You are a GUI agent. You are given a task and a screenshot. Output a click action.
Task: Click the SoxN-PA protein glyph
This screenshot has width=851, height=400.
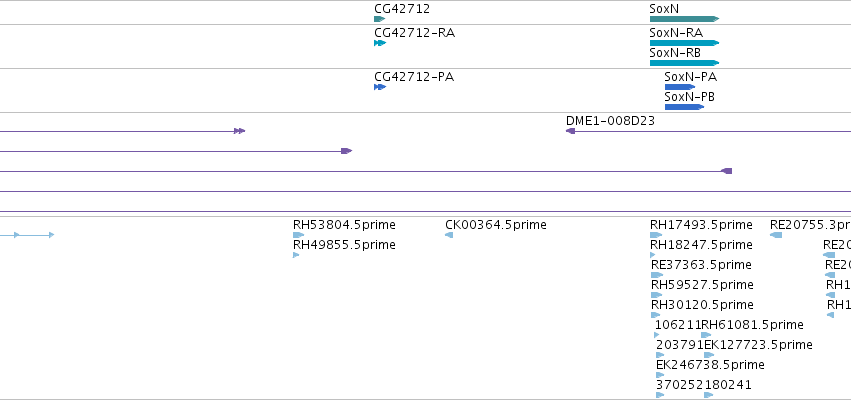click(679, 87)
